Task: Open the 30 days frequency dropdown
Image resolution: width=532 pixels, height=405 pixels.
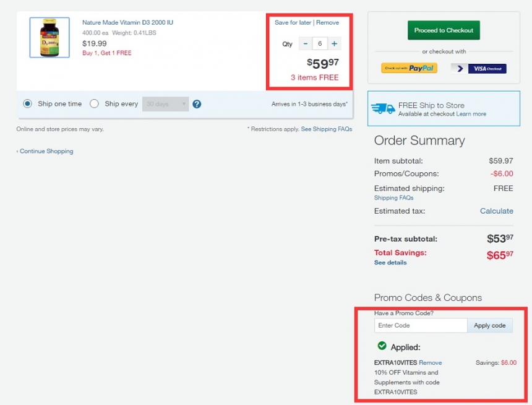Action: coord(166,104)
